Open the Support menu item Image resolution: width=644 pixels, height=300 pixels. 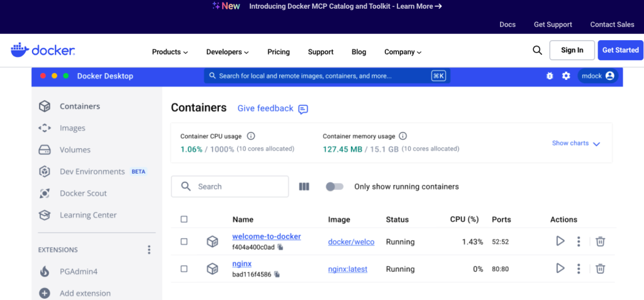coord(321,52)
